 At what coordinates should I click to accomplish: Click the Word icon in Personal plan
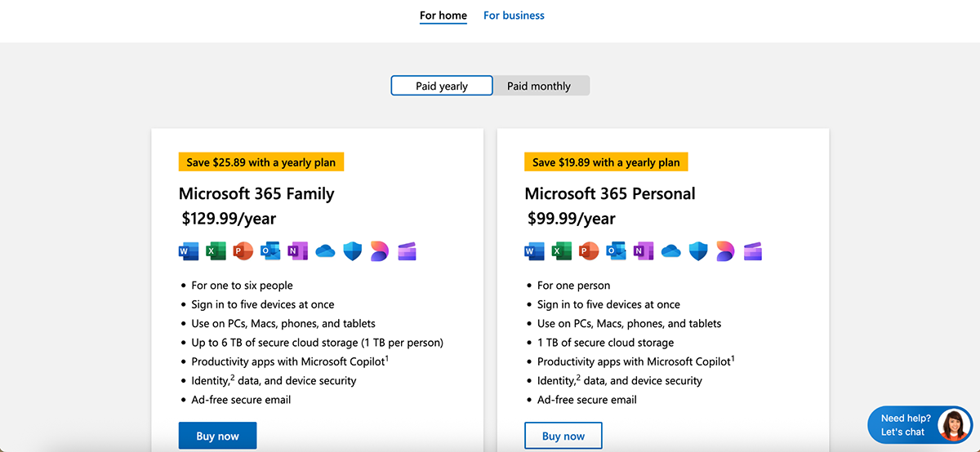coord(535,251)
